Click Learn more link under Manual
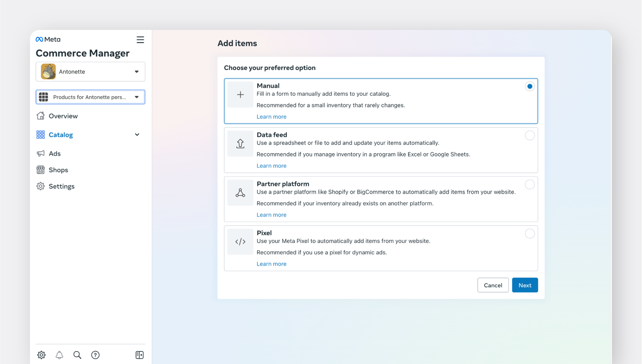Image resolution: width=642 pixels, height=364 pixels. click(271, 116)
